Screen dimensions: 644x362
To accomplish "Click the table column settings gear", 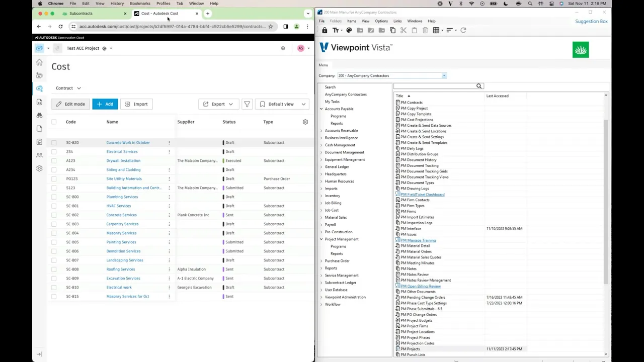I will pyautogui.click(x=305, y=122).
